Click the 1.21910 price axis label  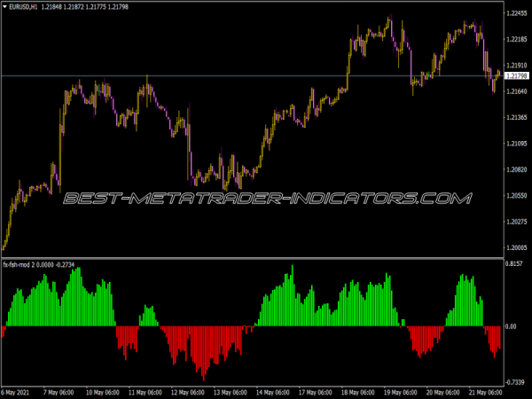(x=516, y=65)
